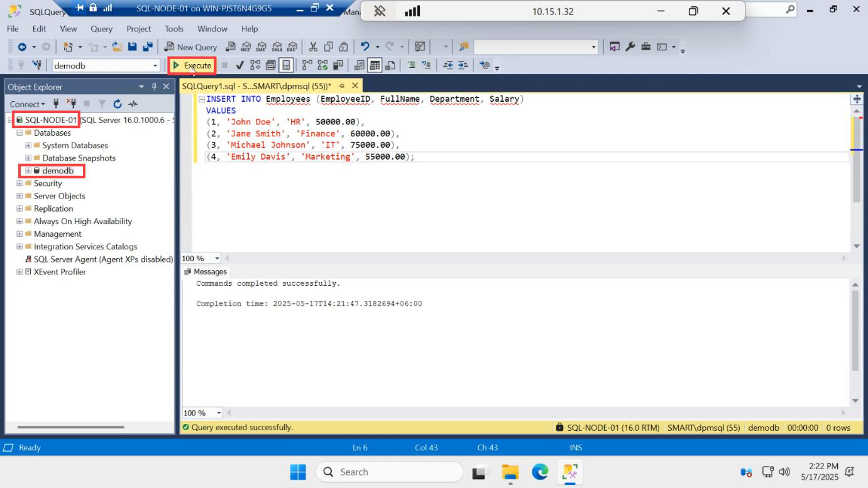
Task: Click the Decrease Indent icon
Action: pyautogui.click(x=448, y=65)
